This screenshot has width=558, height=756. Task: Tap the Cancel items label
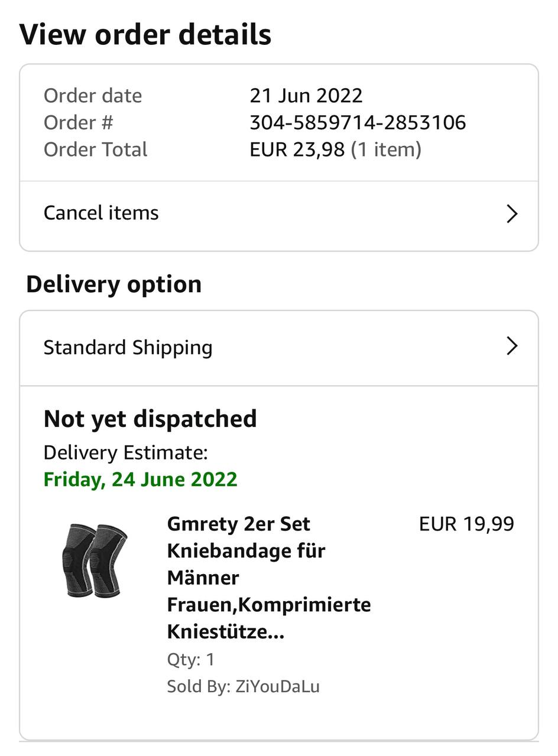[x=101, y=213]
